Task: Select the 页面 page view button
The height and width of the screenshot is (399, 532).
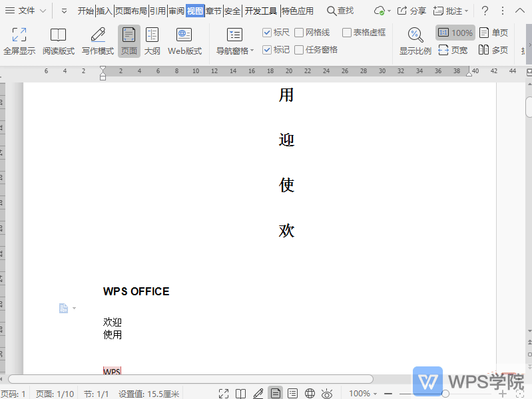Action: pos(129,41)
